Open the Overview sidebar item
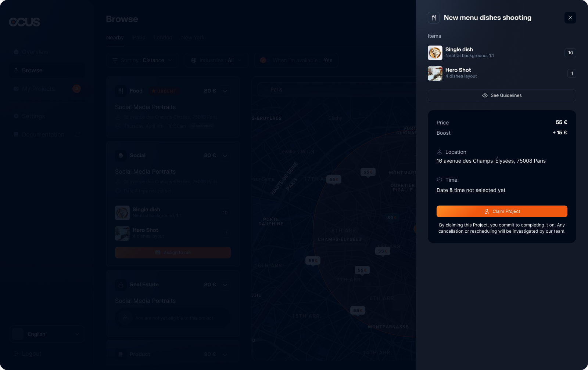 pos(35,52)
